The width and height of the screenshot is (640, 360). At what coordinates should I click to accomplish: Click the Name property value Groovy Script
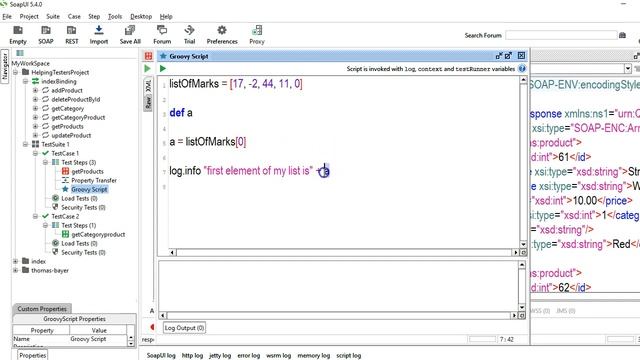pyautogui.click(x=88, y=339)
